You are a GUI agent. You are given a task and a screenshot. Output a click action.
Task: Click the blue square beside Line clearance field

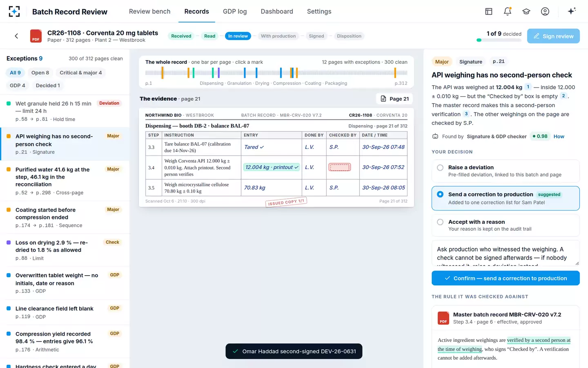[9, 308]
